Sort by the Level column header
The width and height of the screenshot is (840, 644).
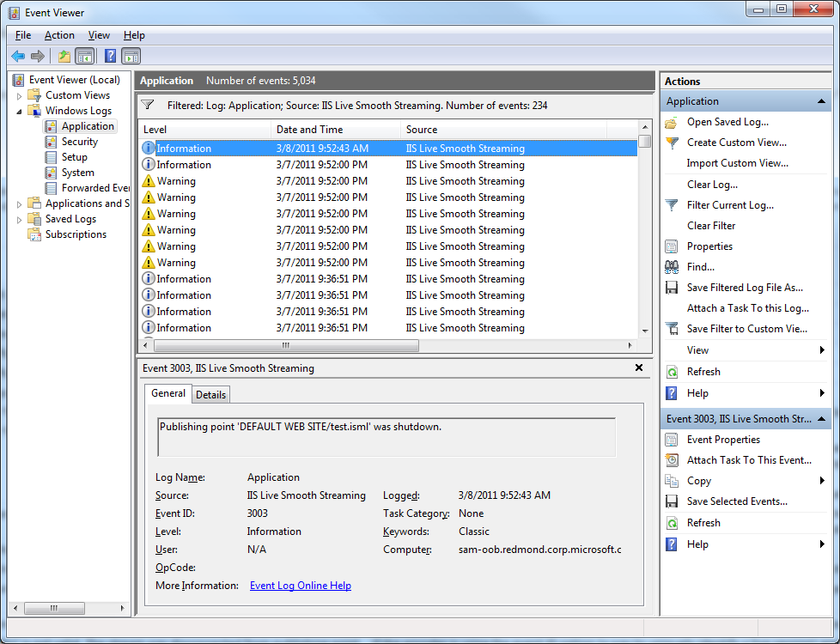tap(204, 129)
